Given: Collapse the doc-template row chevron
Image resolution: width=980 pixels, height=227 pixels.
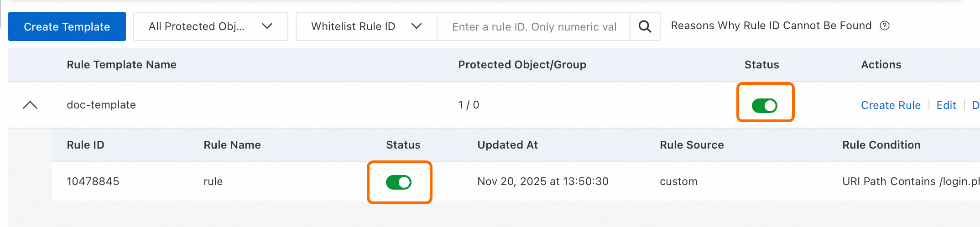Looking at the screenshot, I should [30, 105].
